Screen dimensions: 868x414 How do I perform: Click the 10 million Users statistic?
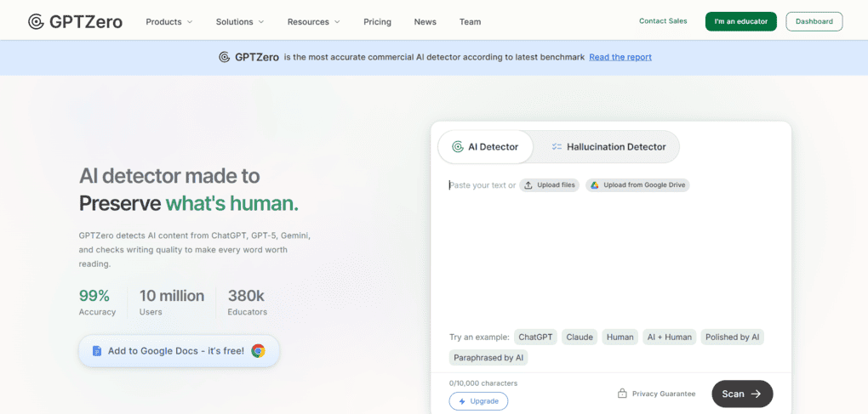click(x=172, y=303)
